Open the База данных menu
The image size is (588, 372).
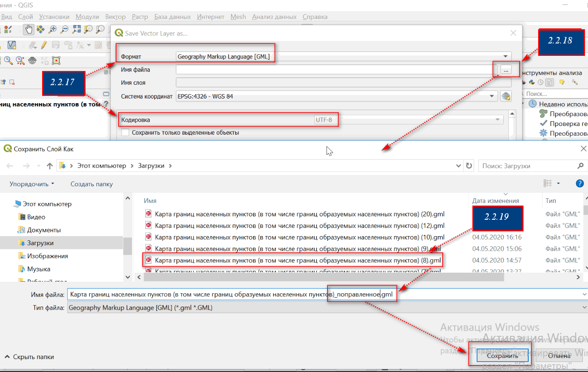(172, 17)
